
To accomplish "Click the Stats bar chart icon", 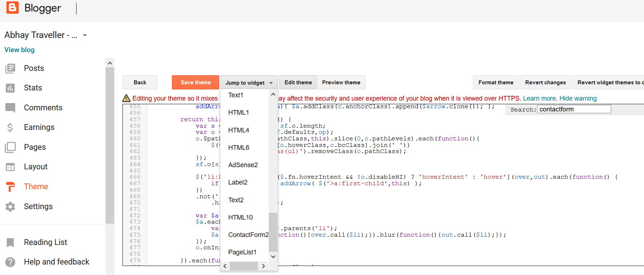I will (x=10, y=88).
